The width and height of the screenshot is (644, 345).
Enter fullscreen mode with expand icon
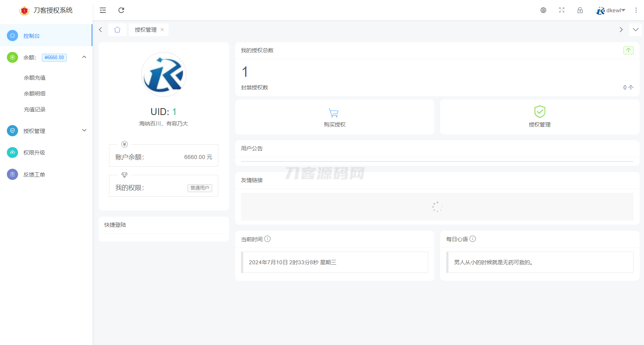[561, 10]
